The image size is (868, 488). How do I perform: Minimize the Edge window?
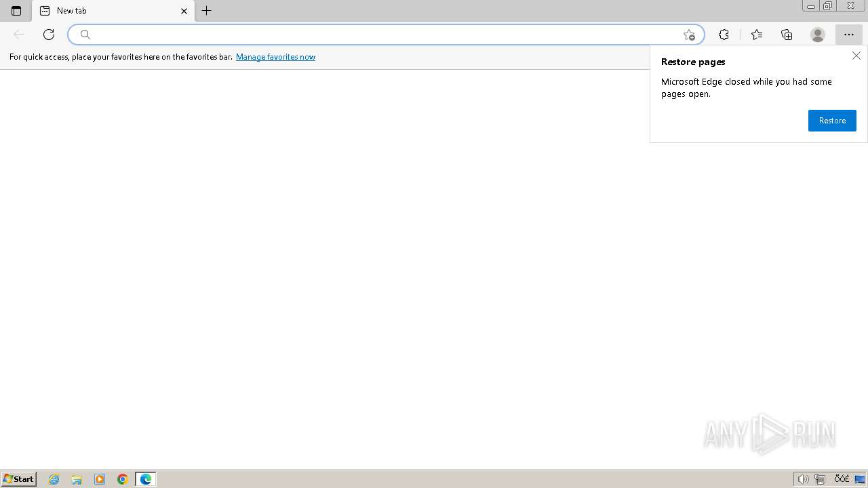pyautogui.click(x=811, y=6)
